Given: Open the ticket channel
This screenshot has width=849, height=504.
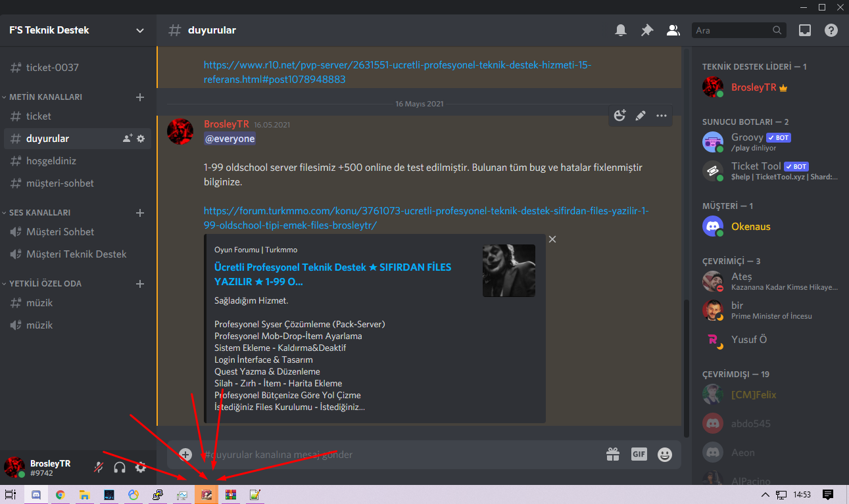Looking at the screenshot, I should point(78,116).
